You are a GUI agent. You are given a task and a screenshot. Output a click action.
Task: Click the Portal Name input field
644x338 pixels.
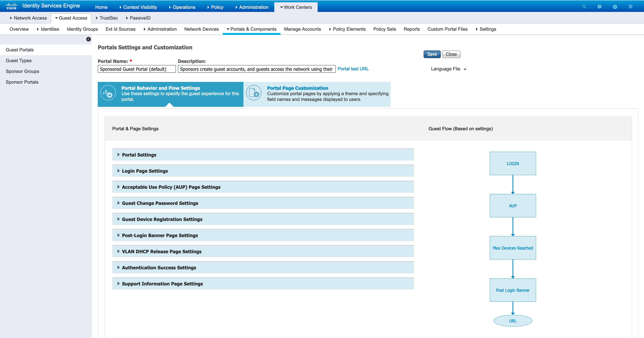tap(137, 69)
